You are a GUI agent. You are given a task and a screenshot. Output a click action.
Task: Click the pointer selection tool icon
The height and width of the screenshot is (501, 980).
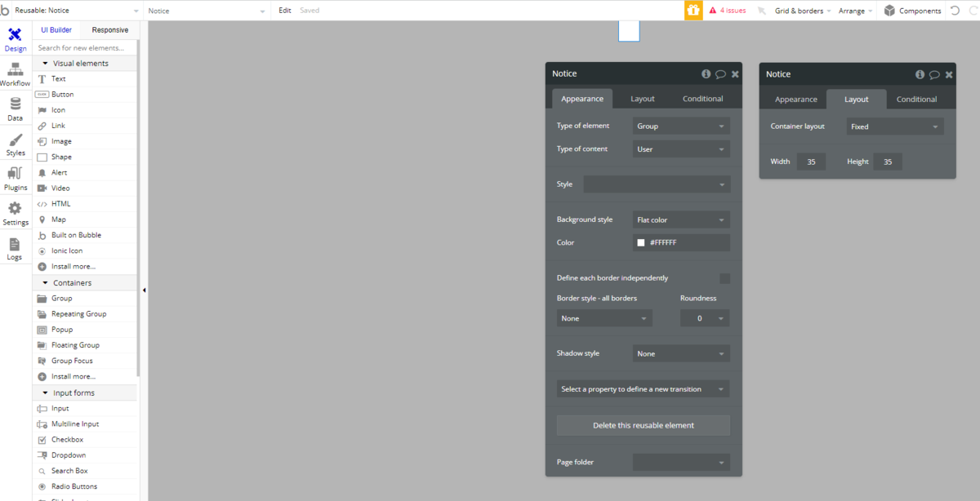click(761, 11)
